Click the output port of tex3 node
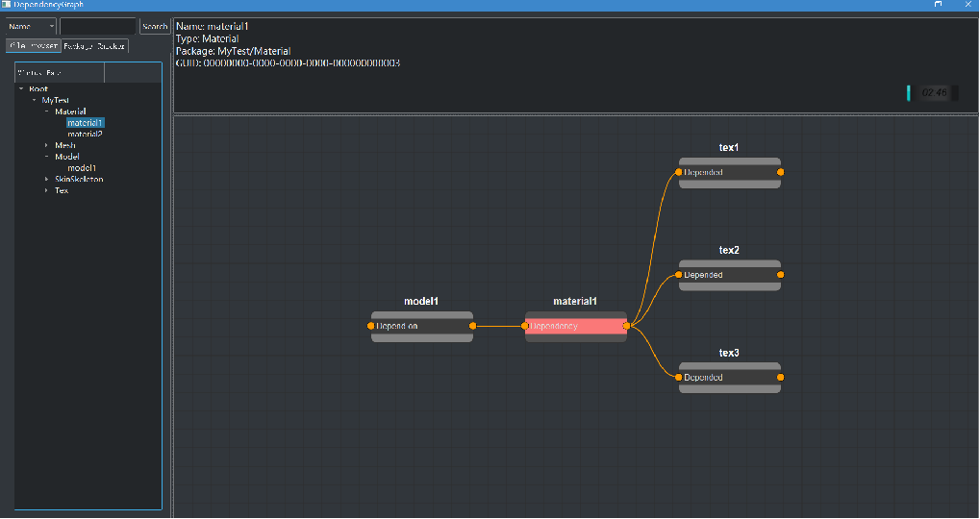The height and width of the screenshot is (519, 980). [780, 378]
